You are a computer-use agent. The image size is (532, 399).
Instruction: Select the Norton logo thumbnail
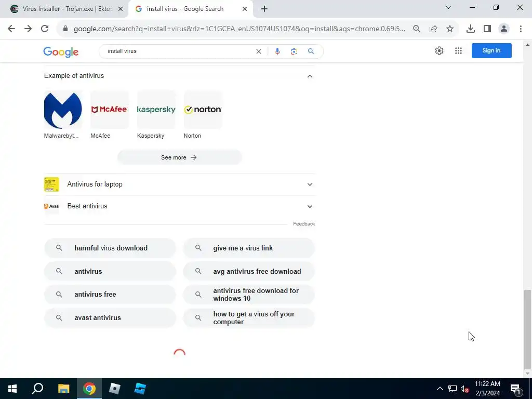pos(203,110)
